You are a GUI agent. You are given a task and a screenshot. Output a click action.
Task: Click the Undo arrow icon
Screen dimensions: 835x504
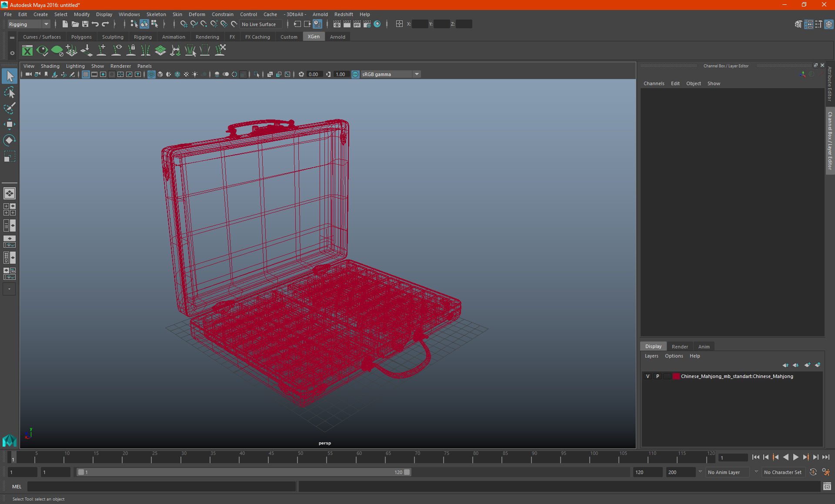(x=95, y=24)
